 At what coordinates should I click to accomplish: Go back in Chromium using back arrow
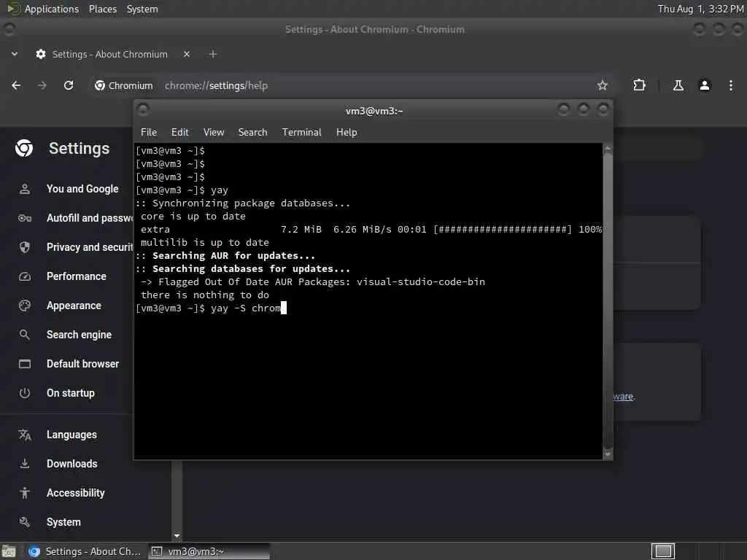pyautogui.click(x=16, y=85)
